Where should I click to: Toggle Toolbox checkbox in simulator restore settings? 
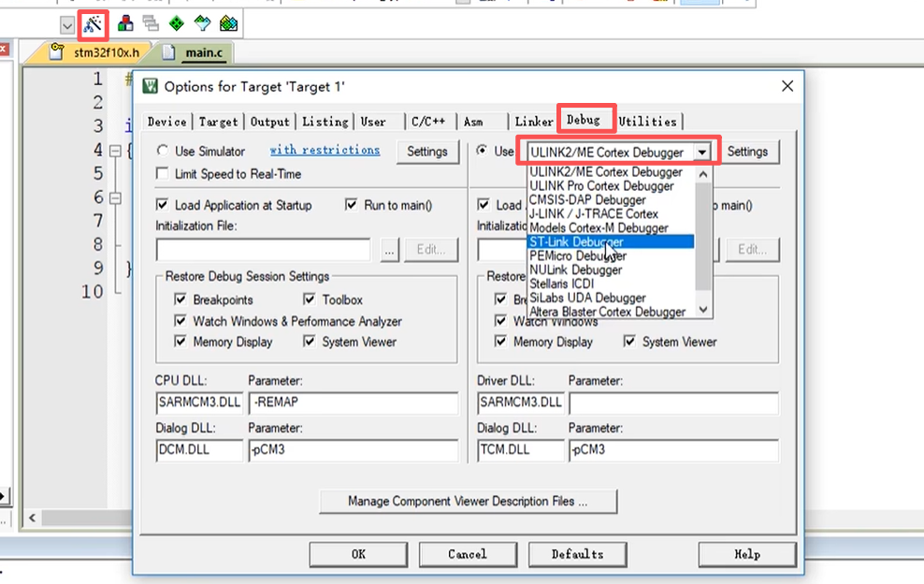coord(310,299)
